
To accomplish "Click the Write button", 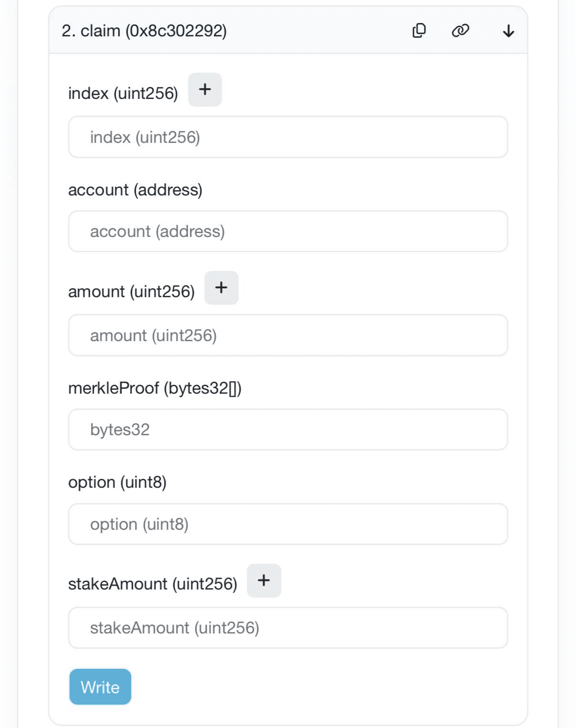I will click(100, 687).
